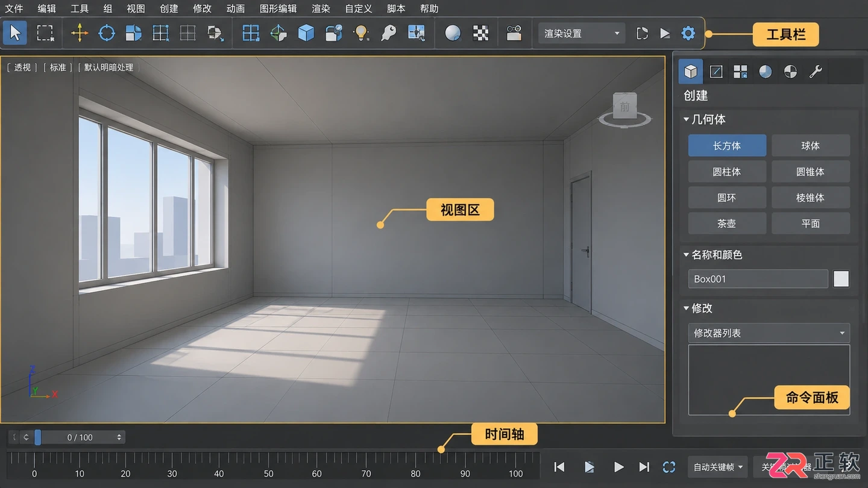Viewport: 868px width, 488px height.
Task: Click the wrench-shaped key icon in toolbar
Action: (389, 33)
